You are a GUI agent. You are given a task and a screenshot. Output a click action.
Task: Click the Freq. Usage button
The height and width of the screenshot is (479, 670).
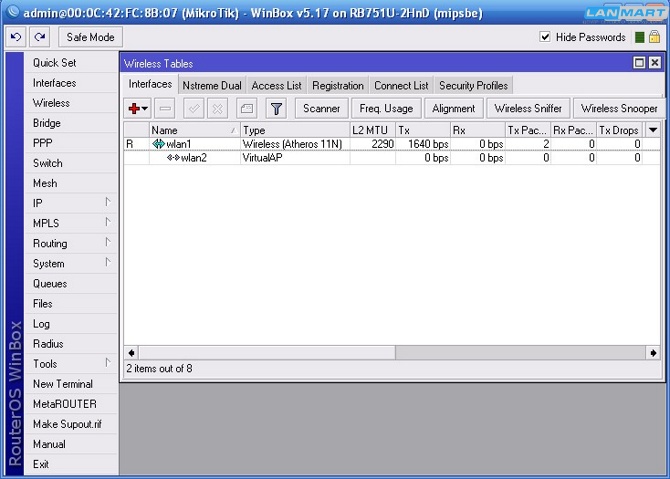coord(386,109)
